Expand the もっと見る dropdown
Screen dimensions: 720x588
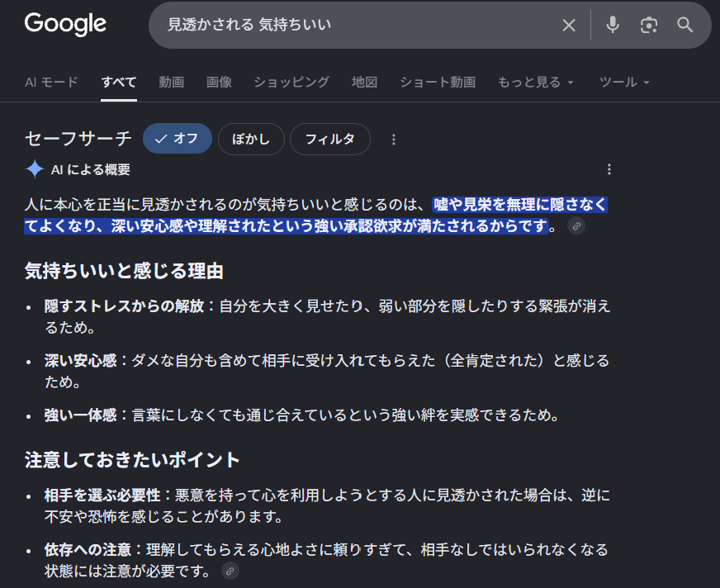[536, 83]
